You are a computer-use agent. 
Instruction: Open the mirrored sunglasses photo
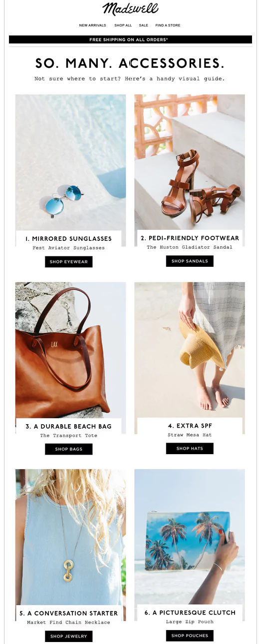[x=70, y=162]
